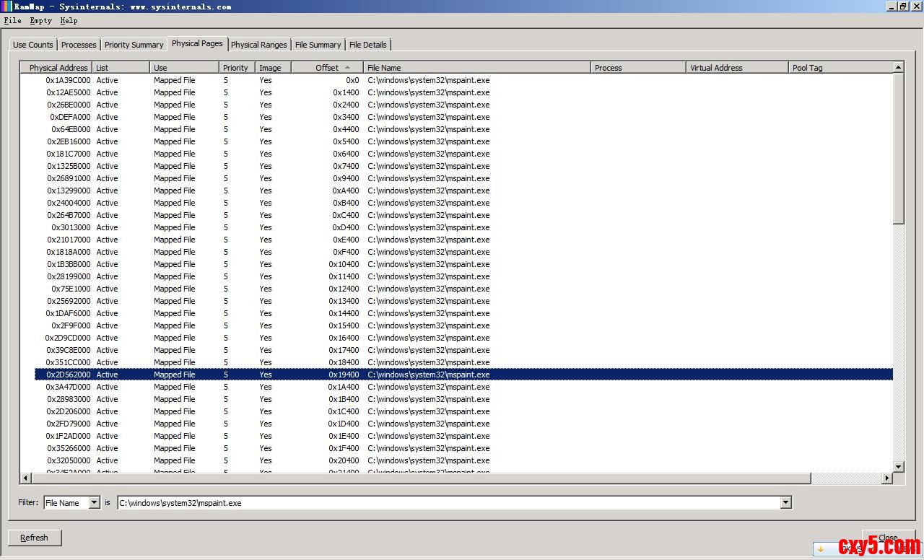Open the File menu

(x=12, y=21)
